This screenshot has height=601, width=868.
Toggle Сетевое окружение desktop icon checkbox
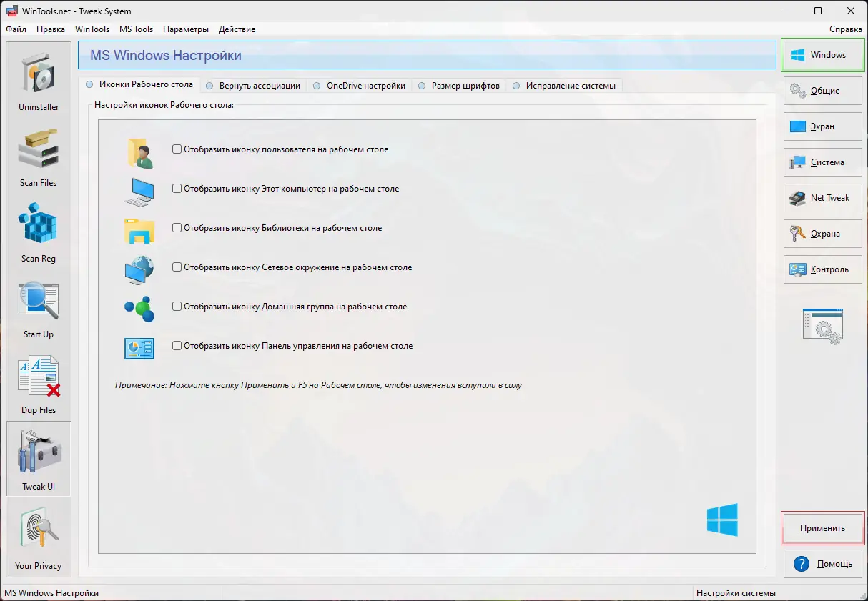pyautogui.click(x=177, y=267)
